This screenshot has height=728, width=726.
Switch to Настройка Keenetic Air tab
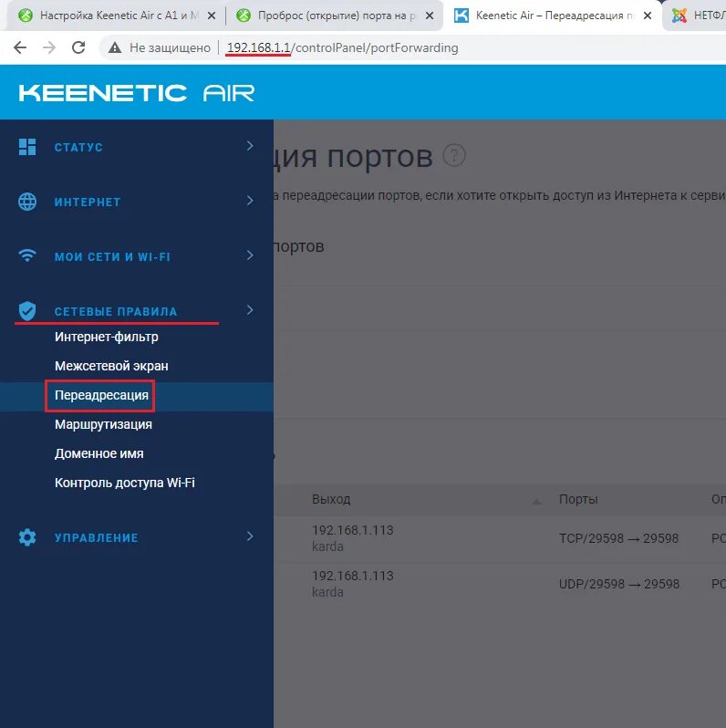click(x=116, y=16)
